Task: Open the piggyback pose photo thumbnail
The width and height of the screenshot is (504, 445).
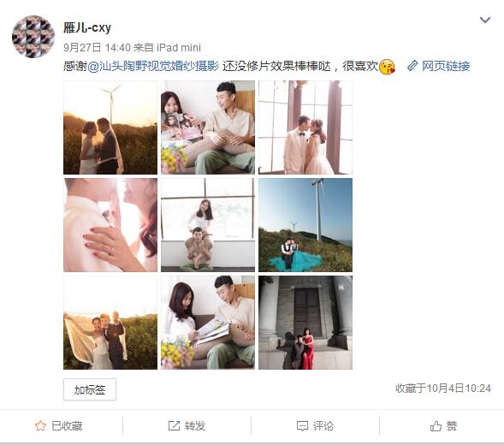Action: (x=208, y=225)
